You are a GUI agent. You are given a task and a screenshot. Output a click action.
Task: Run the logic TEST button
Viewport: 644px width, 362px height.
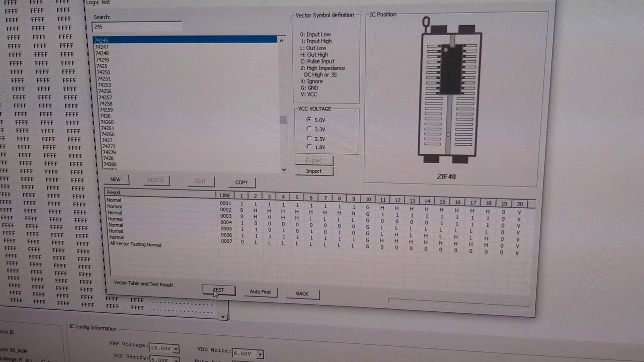coord(218,291)
